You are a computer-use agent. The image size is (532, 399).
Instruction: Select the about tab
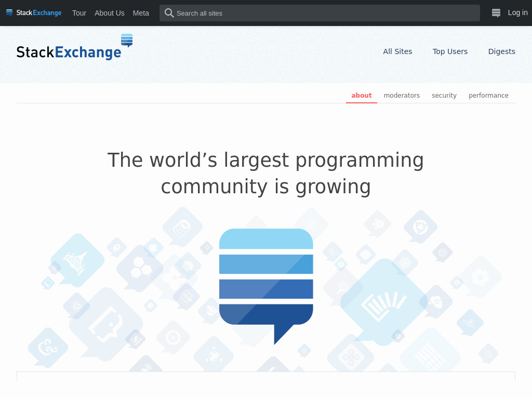pyautogui.click(x=362, y=96)
